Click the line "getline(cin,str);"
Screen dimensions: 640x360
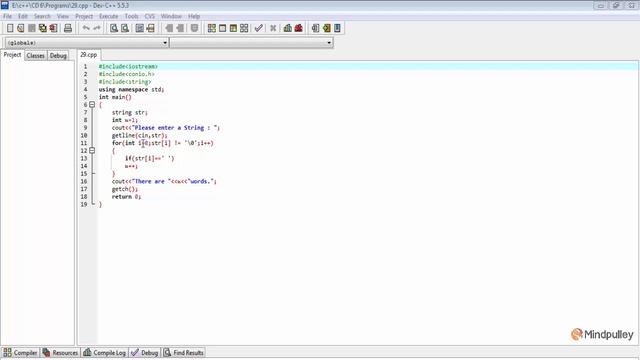[x=140, y=136]
